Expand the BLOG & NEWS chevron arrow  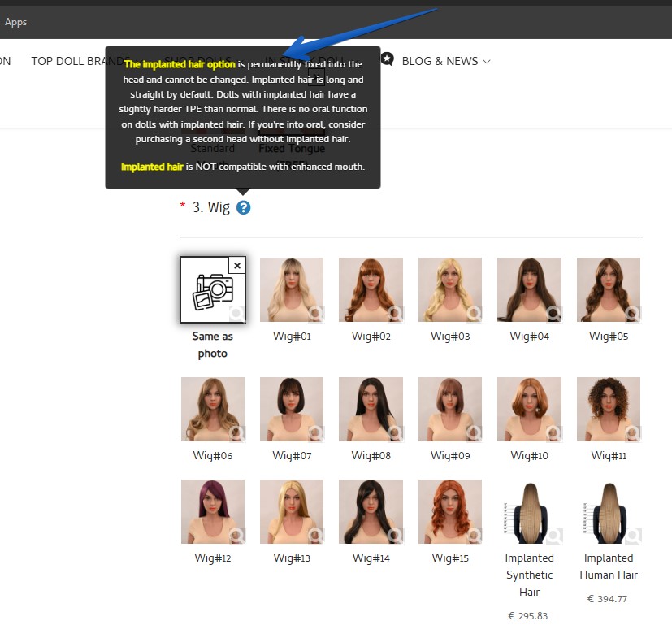pyautogui.click(x=487, y=62)
